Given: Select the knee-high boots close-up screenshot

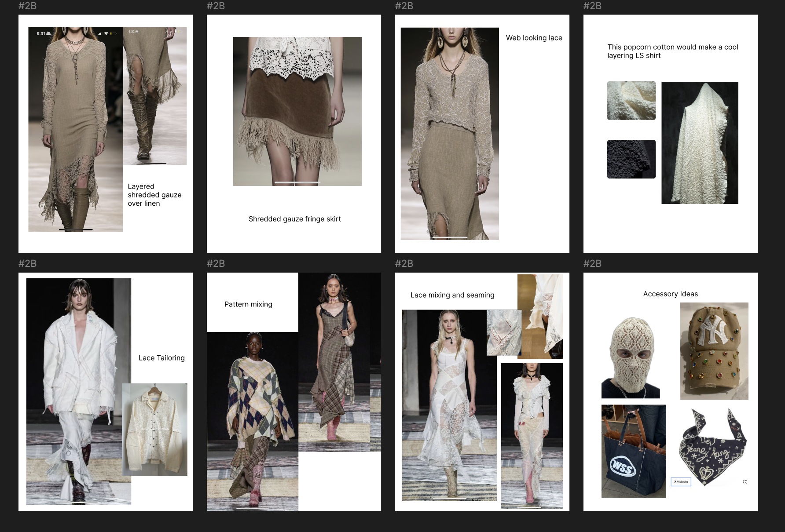Looking at the screenshot, I should (155, 96).
